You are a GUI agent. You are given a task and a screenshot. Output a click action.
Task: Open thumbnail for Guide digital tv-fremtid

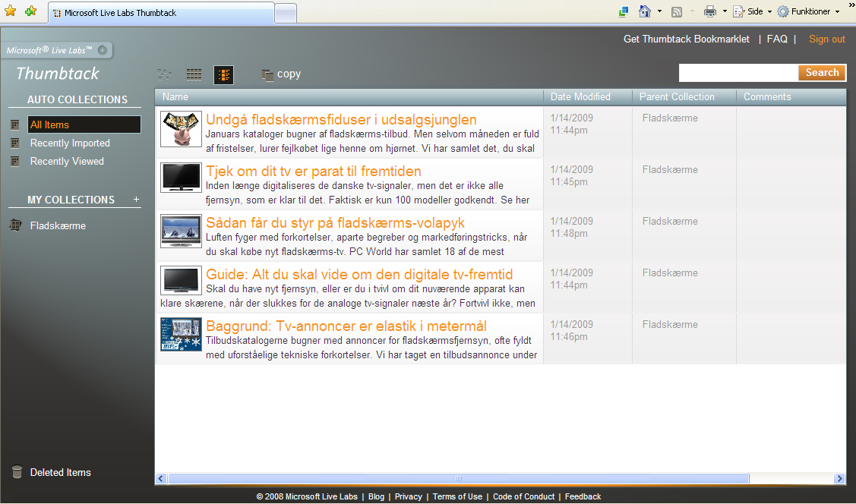[182, 280]
